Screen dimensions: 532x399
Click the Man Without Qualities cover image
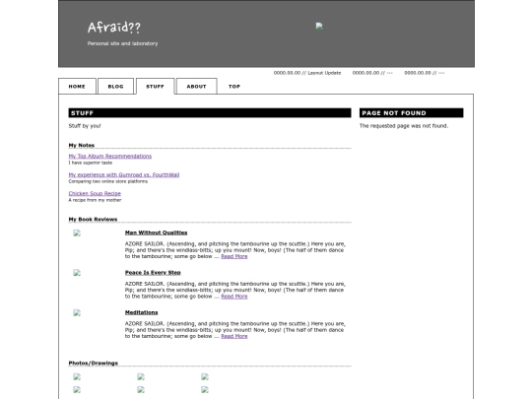(77, 233)
